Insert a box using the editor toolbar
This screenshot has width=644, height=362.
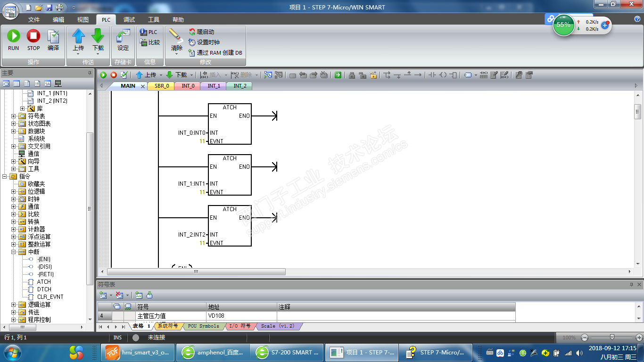454,75
